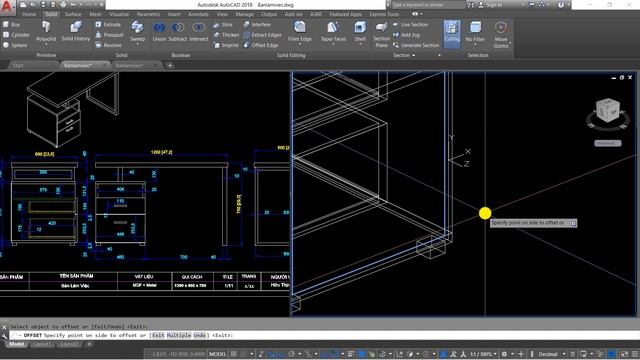640x360 pixels.
Task: Open the Mesh ribbon tab
Action: click(96, 14)
